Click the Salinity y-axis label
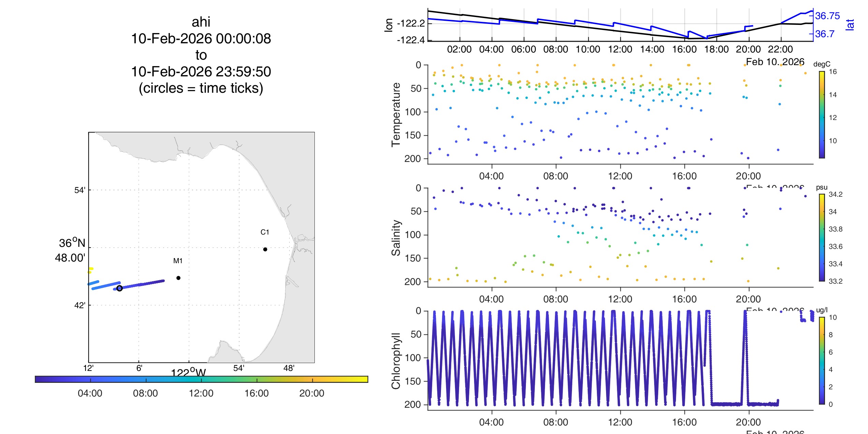The image size is (868, 434). (396, 238)
